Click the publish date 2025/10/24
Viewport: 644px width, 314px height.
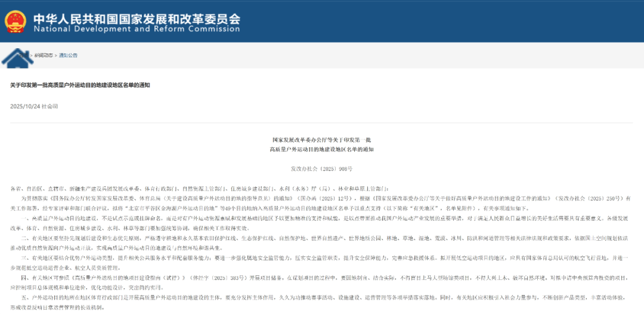pyautogui.click(x=27, y=106)
